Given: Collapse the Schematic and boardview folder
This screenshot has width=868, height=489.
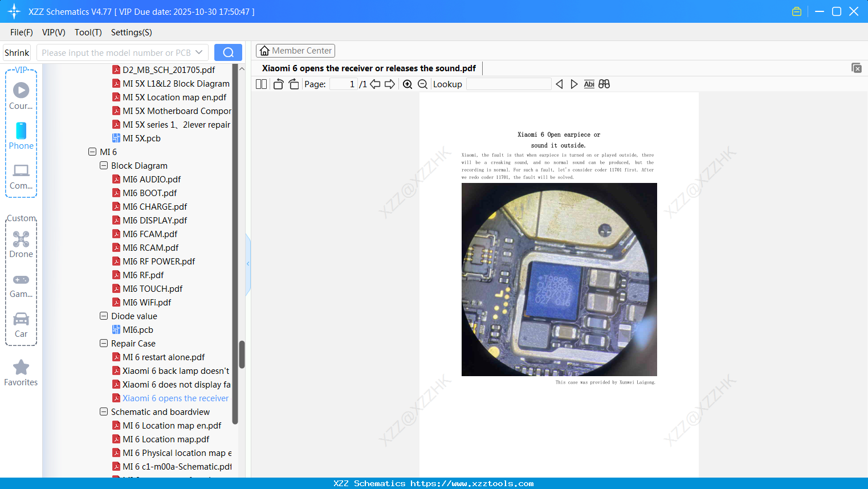Looking at the screenshot, I should 104,412.
